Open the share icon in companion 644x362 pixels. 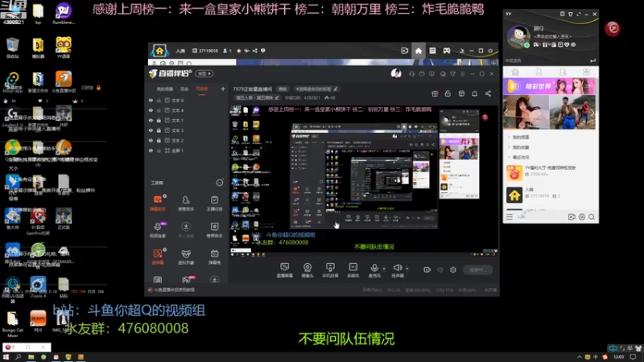pos(488,93)
